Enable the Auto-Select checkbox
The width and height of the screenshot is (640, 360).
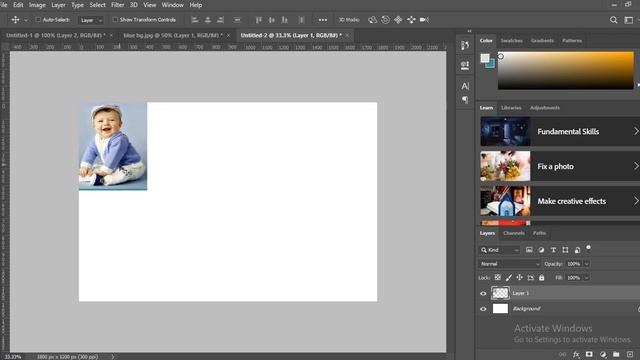pyautogui.click(x=38, y=20)
